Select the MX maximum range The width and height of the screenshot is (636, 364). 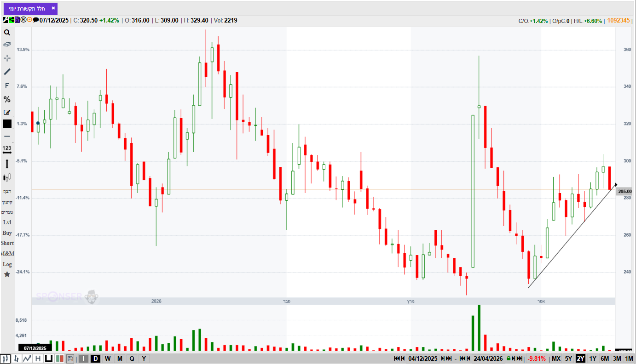coord(556,358)
